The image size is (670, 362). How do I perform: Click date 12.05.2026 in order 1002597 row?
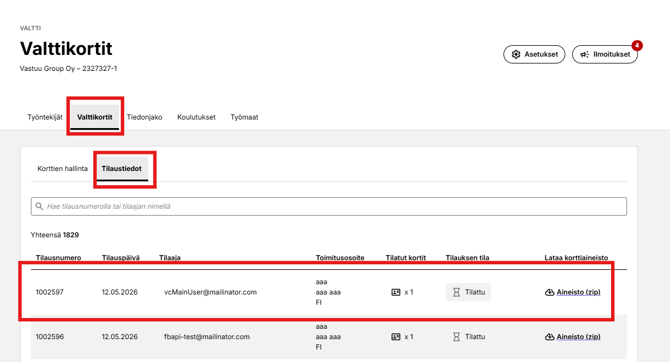tap(120, 292)
